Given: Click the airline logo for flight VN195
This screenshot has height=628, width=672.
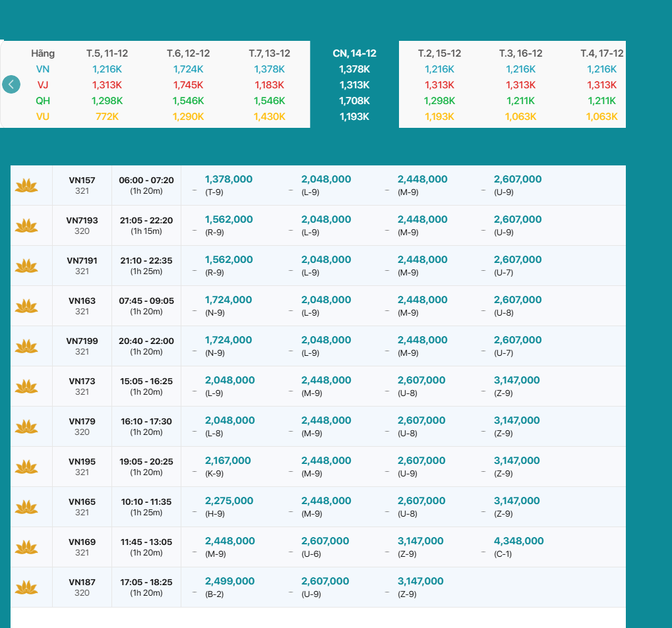Looking at the screenshot, I should point(26,467).
